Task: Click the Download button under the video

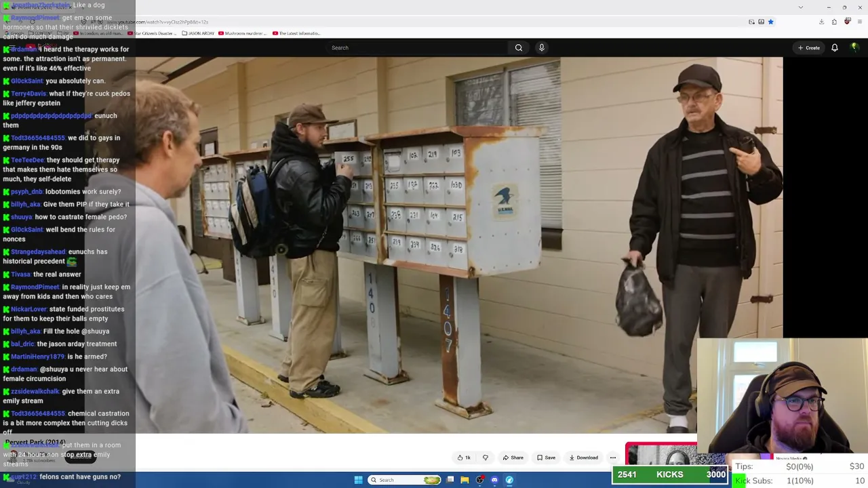Action: (583, 457)
